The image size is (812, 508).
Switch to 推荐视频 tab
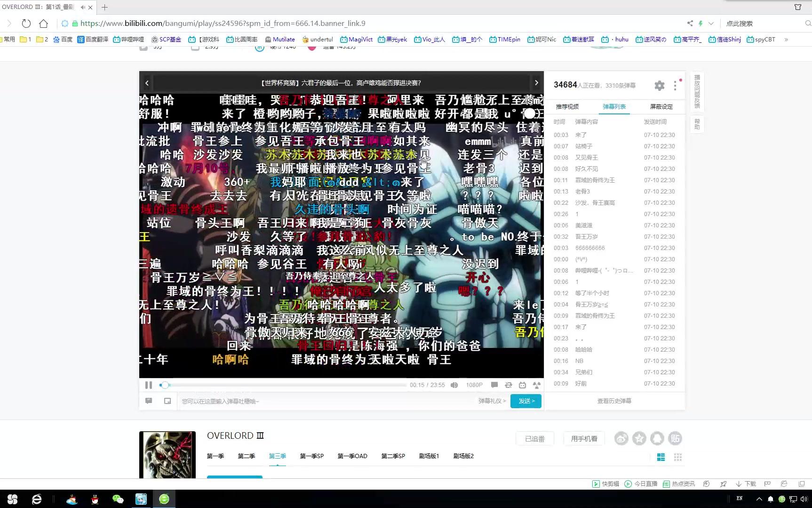pyautogui.click(x=567, y=107)
